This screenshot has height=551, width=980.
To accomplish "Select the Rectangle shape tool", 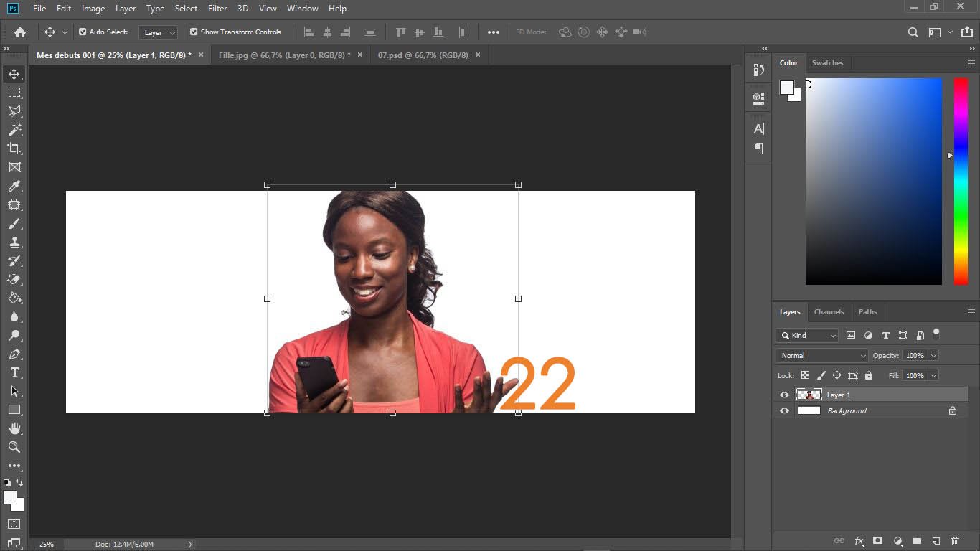I will [x=14, y=410].
